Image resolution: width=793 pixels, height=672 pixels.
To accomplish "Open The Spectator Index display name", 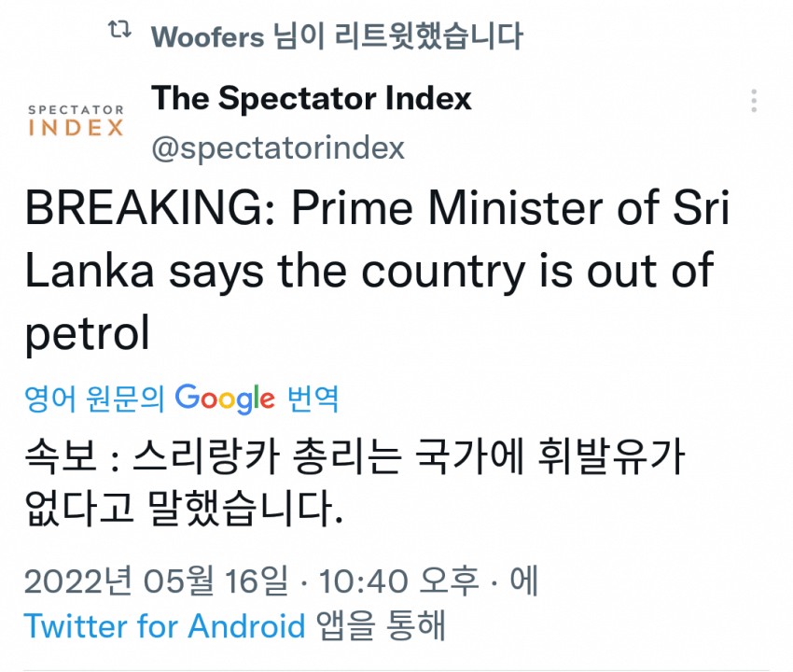I will pos(312,98).
